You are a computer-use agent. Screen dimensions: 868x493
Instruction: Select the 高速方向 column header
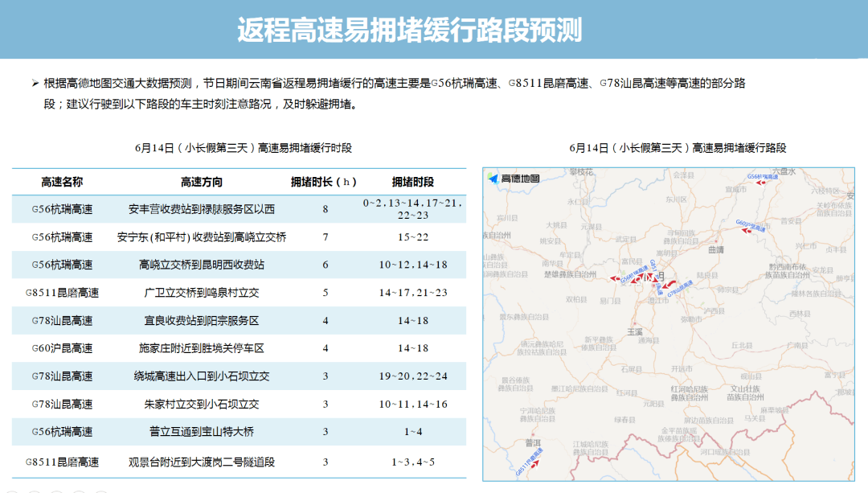pyautogui.click(x=201, y=182)
